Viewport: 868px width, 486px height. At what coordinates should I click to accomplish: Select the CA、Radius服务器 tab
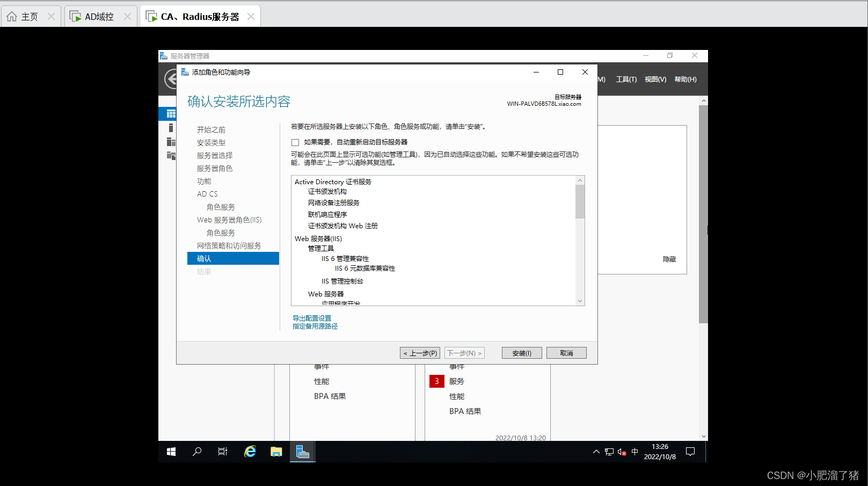pyautogui.click(x=200, y=17)
